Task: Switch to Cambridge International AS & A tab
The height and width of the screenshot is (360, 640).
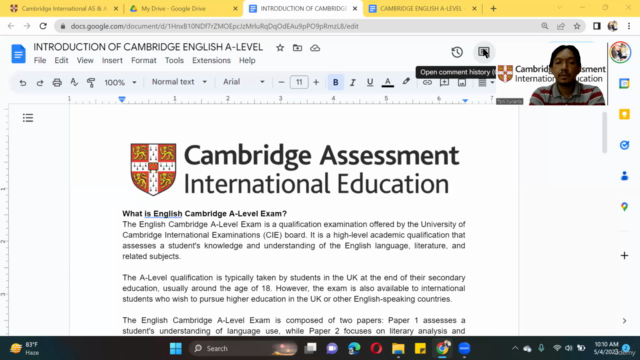Action: tap(64, 9)
